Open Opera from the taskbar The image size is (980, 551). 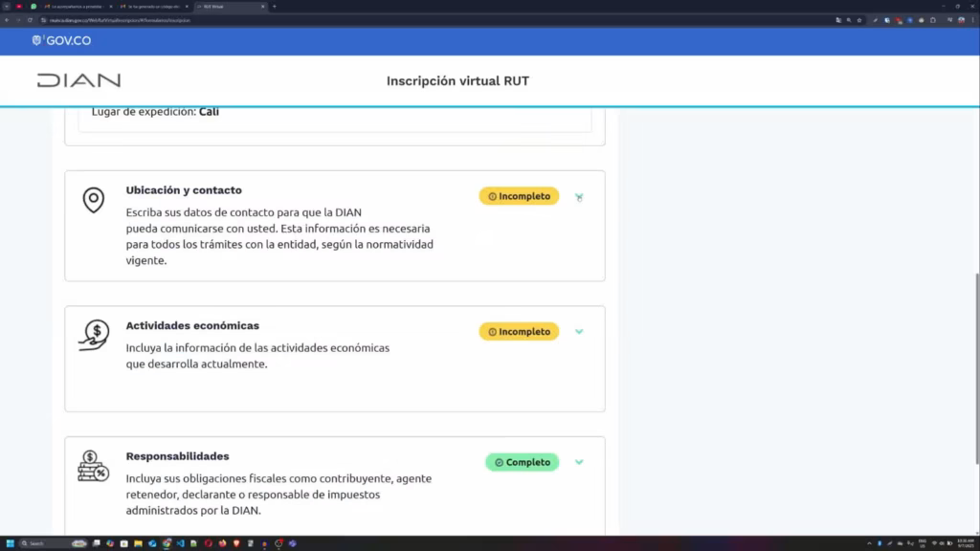(208, 543)
